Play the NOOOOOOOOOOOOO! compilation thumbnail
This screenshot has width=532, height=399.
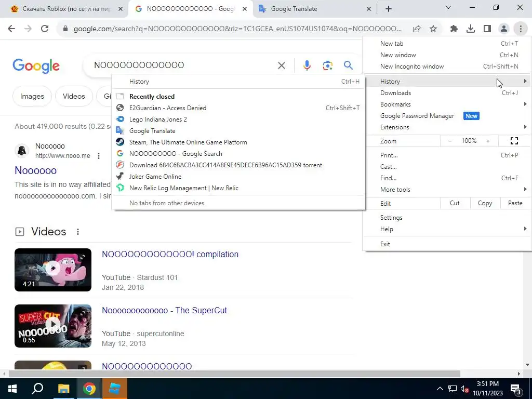coord(53,270)
